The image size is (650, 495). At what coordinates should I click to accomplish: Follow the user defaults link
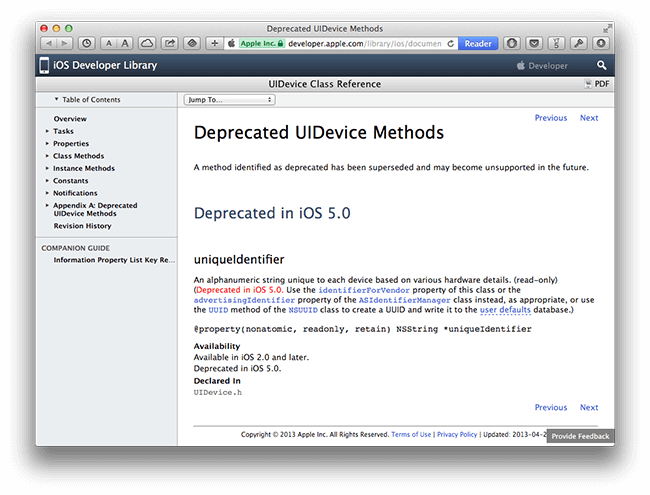(505, 310)
